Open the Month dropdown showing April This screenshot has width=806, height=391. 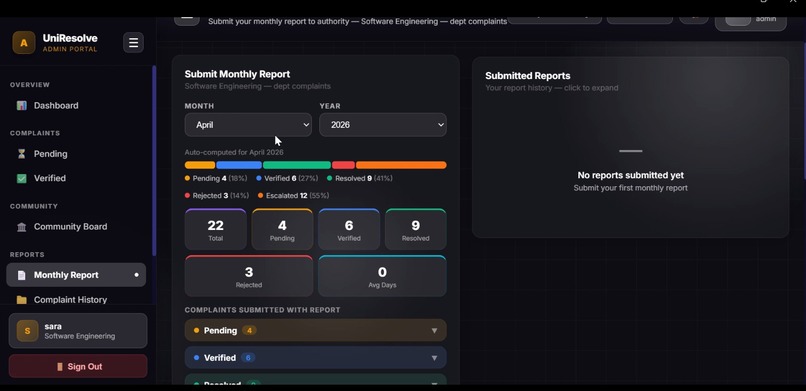coord(248,125)
